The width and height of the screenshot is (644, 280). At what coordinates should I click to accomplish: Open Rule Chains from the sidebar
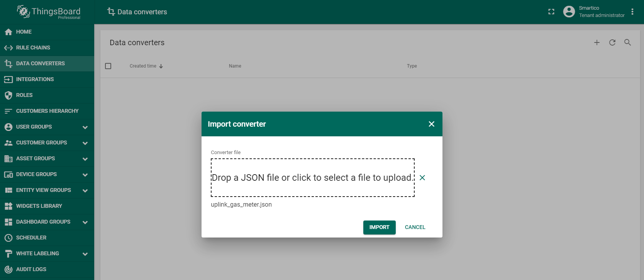[x=33, y=48]
